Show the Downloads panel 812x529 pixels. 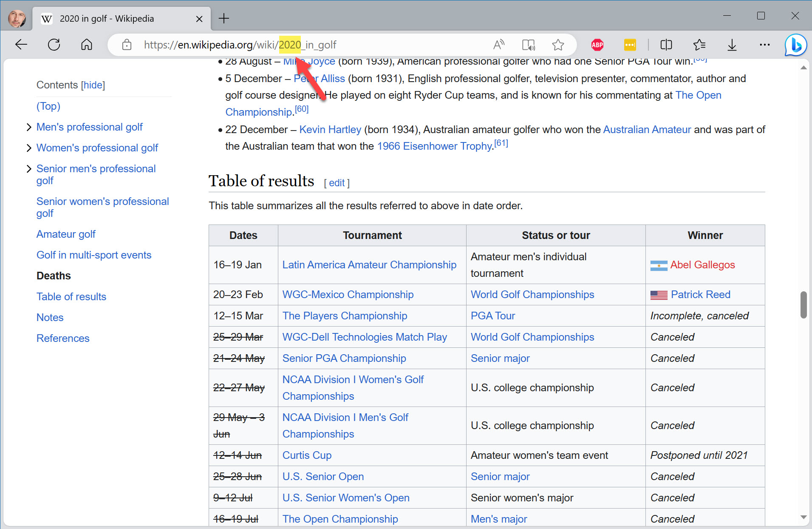click(x=732, y=45)
